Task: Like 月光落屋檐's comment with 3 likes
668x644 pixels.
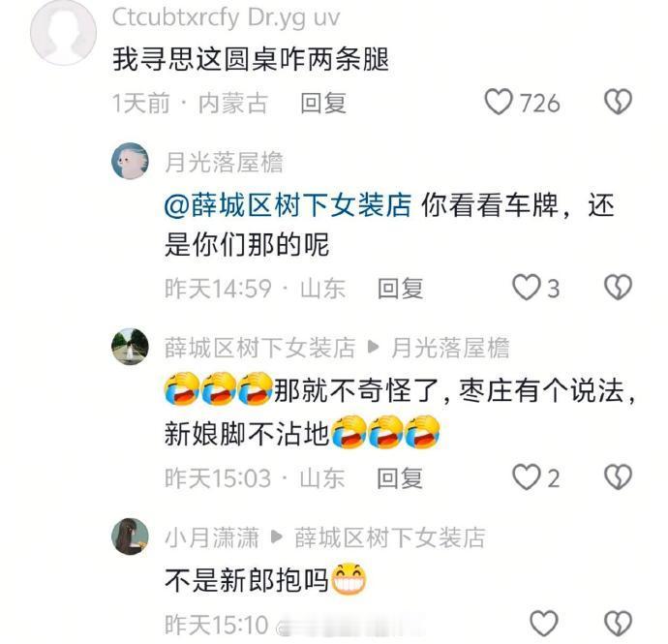Action: 526,288
